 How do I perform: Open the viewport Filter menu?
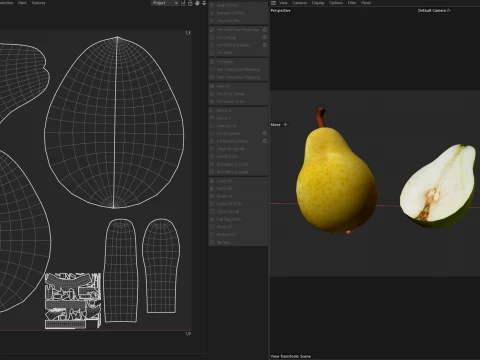tap(352, 3)
